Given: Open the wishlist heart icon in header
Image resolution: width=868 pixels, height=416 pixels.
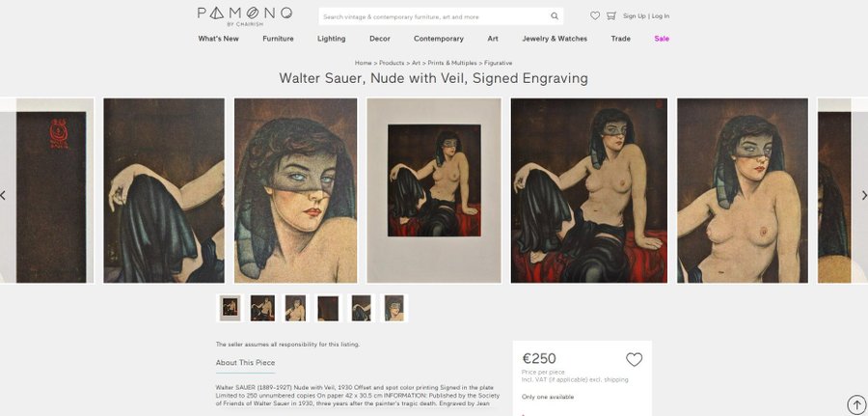Looking at the screenshot, I should pyautogui.click(x=595, y=15).
